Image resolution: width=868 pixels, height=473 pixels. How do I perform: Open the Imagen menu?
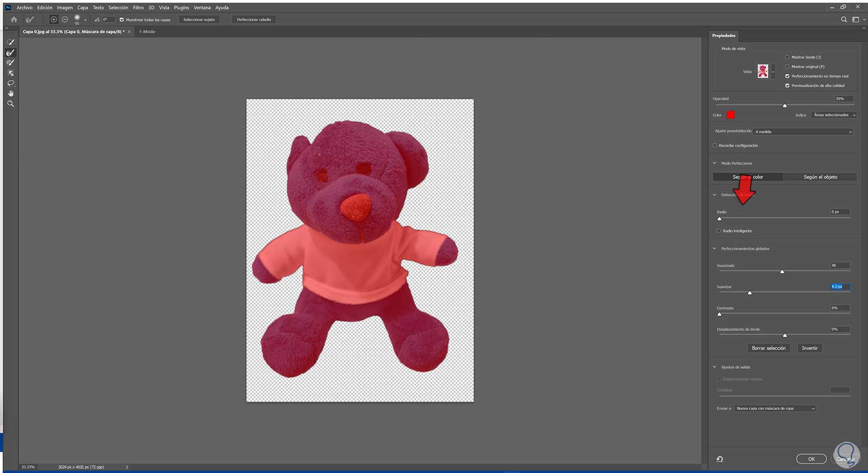click(x=65, y=8)
